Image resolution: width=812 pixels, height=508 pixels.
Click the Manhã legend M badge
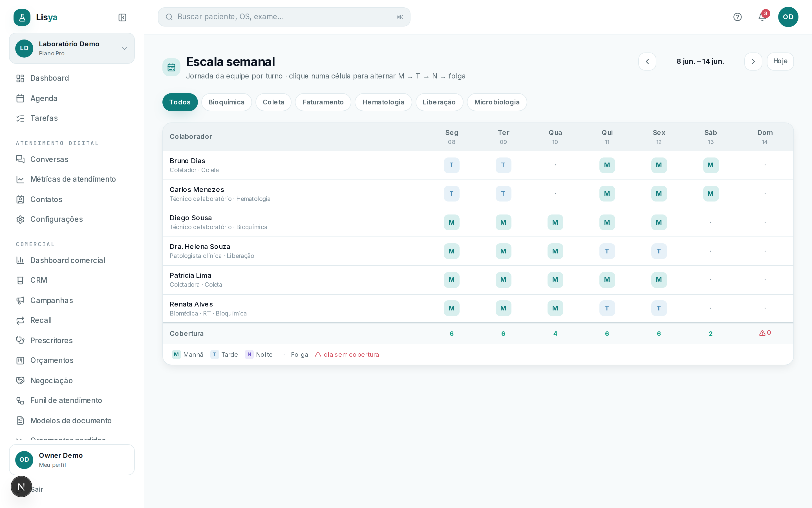pos(176,354)
